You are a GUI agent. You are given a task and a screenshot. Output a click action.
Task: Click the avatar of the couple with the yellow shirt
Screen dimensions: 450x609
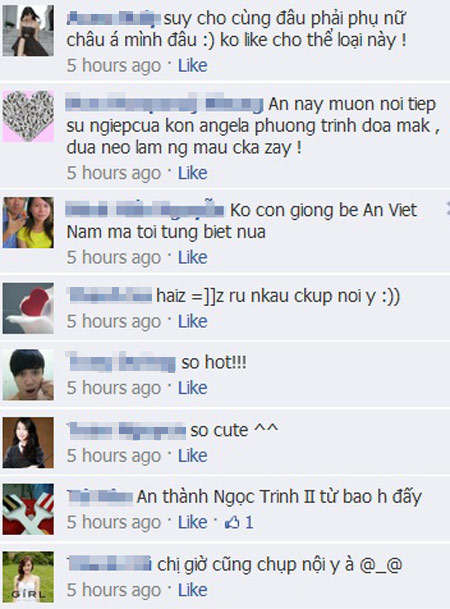(x=28, y=223)
